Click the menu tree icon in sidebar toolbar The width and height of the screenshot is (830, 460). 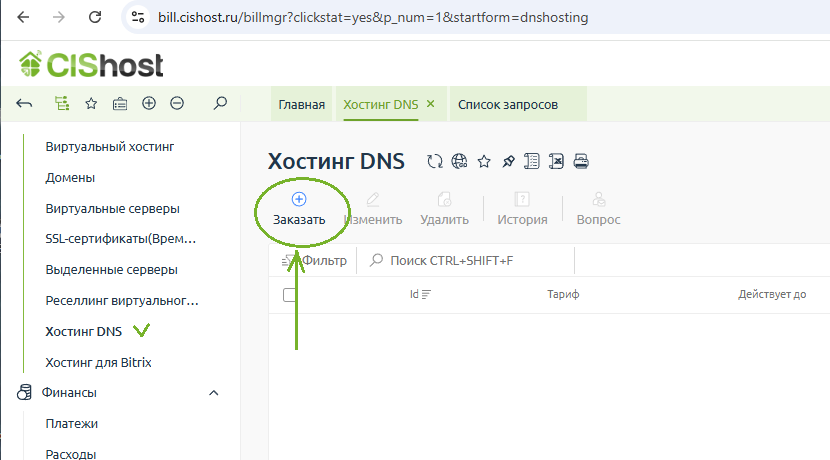[62, 103]
